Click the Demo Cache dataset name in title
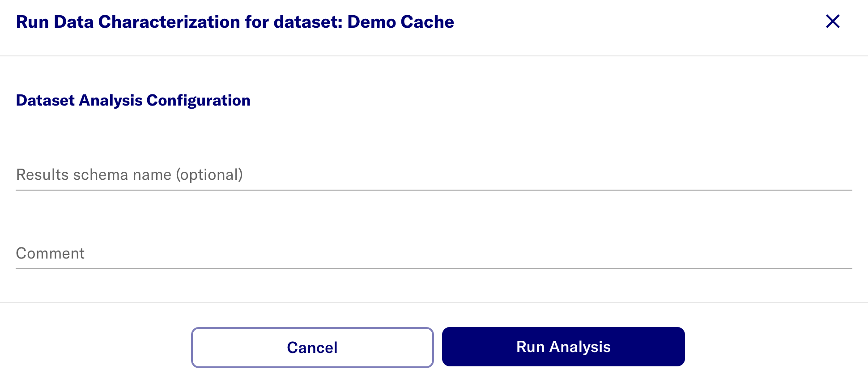Screen dimensions: 868x382 (x=400, y=22)
